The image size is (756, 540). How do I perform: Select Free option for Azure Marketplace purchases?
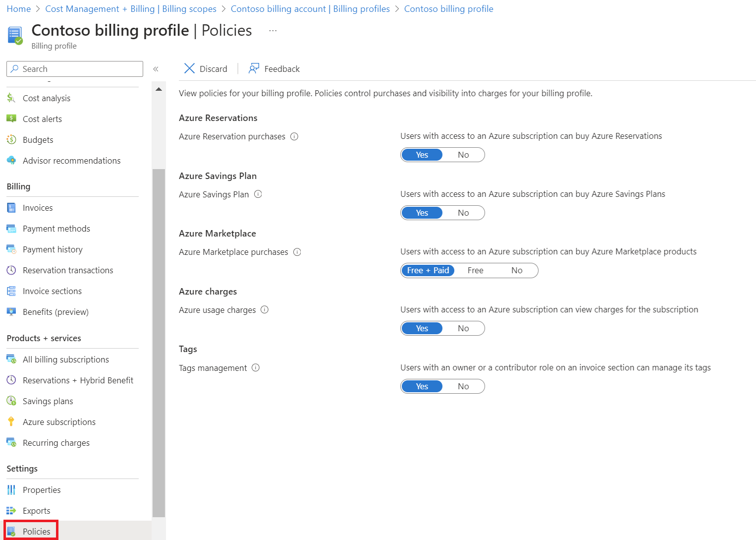[475, 270]
